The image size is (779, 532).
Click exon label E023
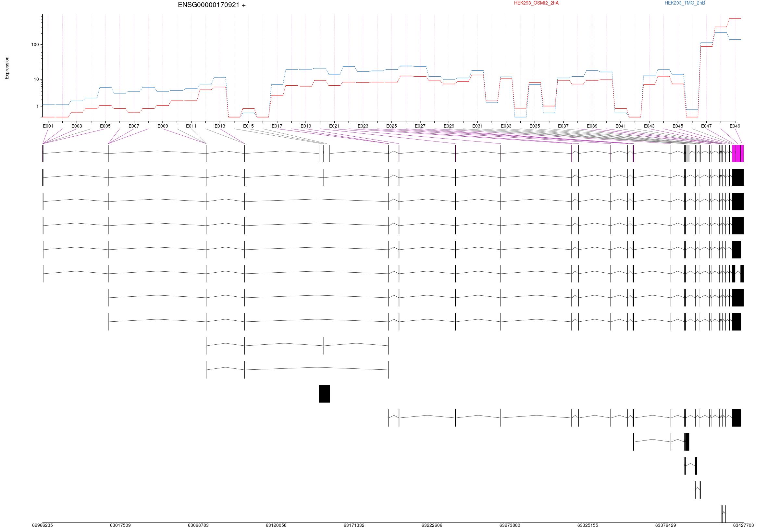(363, 126)
